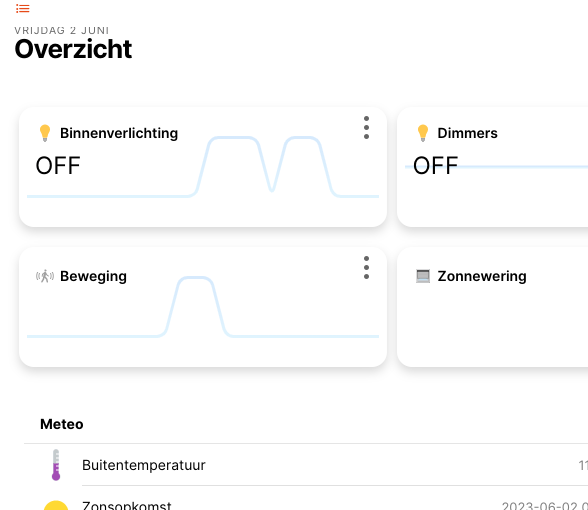
Task: Click the Dimmers light bulb icon
Action: tap(423, 133)
